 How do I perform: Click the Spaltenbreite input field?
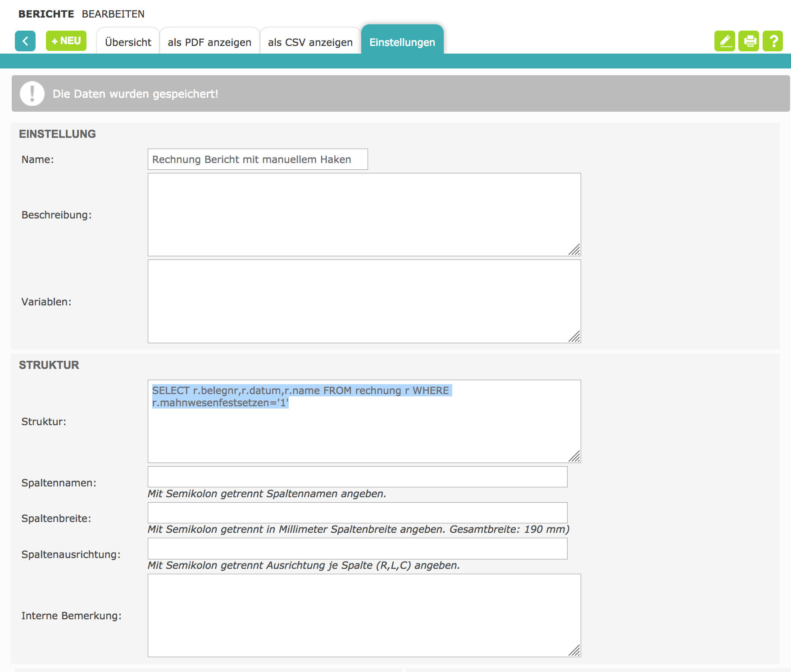(357, 513)
